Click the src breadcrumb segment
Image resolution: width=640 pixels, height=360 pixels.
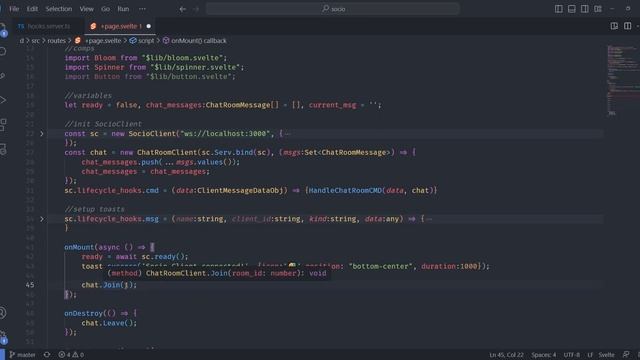[36, 40]
